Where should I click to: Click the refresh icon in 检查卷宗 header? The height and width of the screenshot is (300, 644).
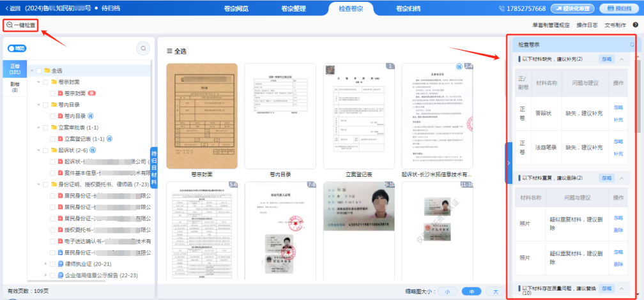click(x=632, y=45)
